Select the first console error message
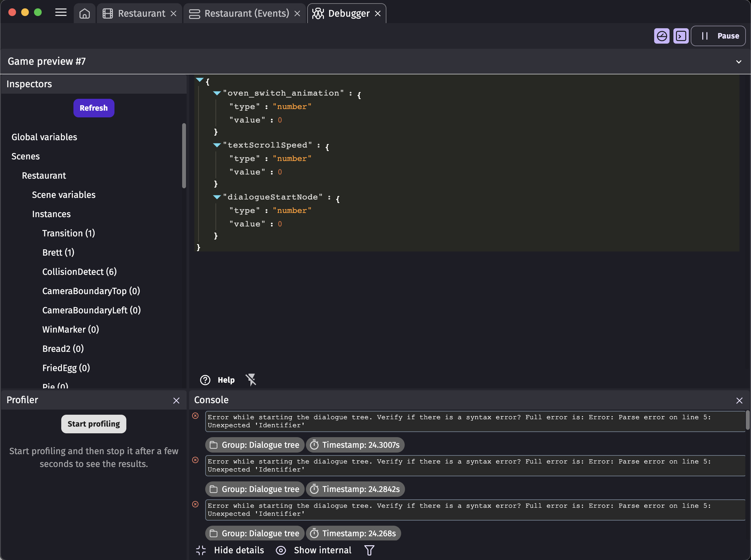This screenshot has width=751, height=560. [475, 421]
